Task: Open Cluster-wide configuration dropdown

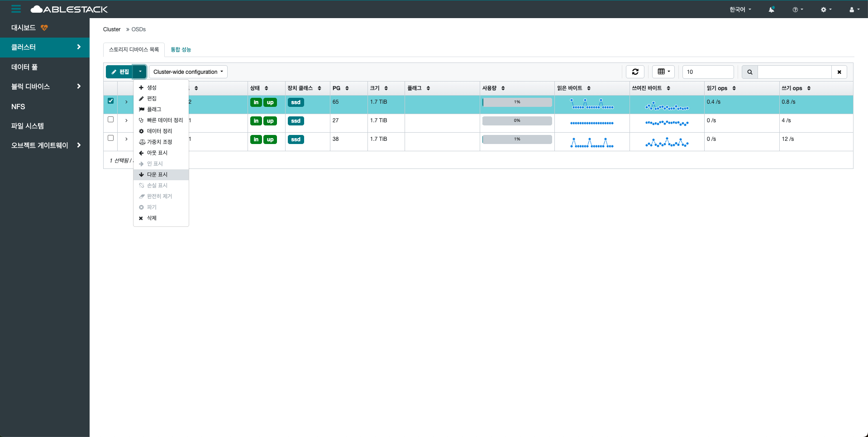Action: (188, 72)
